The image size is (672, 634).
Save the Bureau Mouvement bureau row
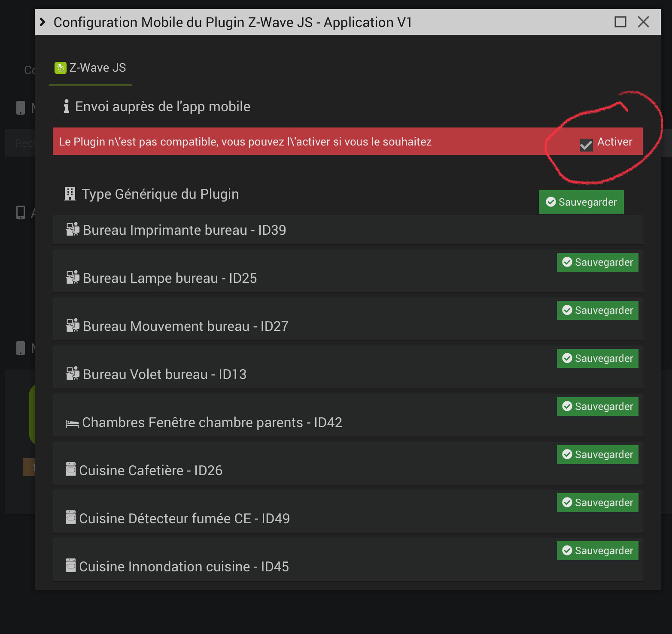pyautogui.click(x=597, y=310)
